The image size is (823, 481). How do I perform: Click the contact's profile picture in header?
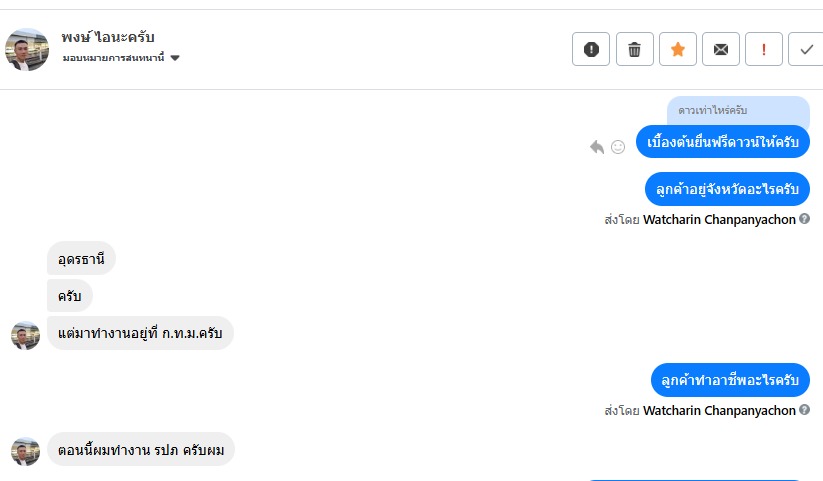[27, 49]
